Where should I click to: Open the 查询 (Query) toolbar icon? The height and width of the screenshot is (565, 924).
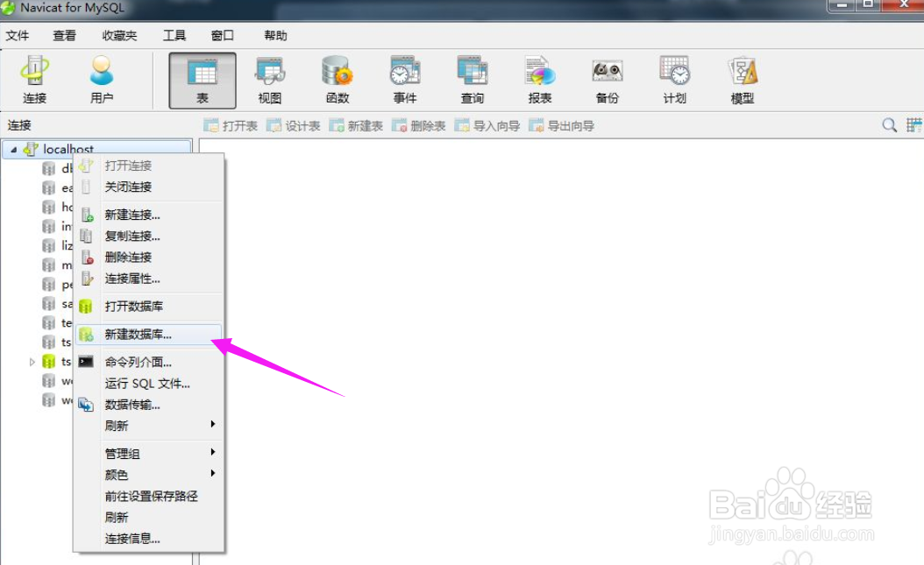click(472, 81)
